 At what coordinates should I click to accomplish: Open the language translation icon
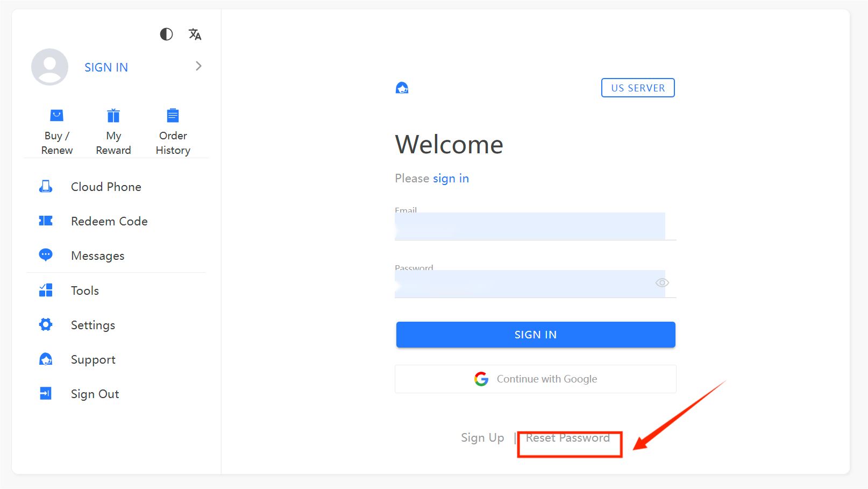(x=195, y=34)
